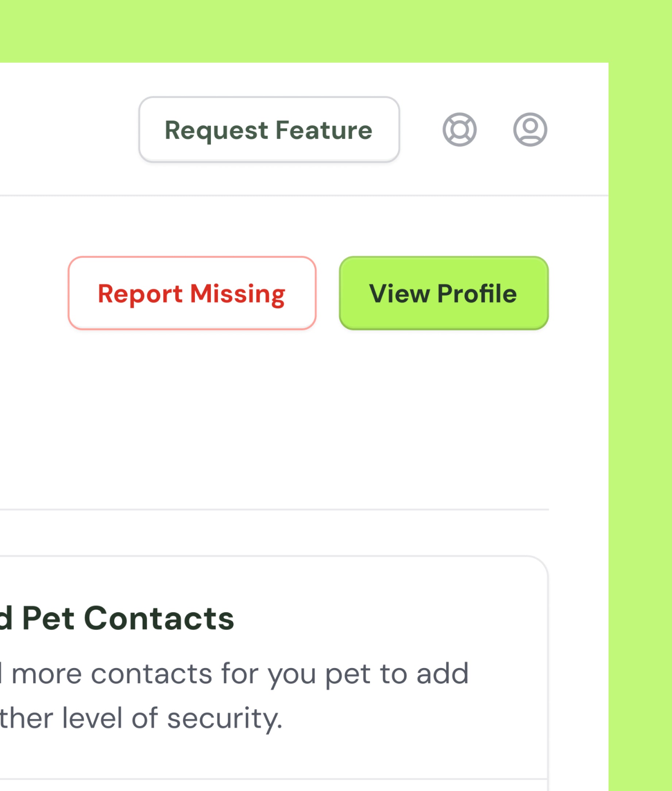
Task: Open the help lifebuoy icon
Action: pos(459,130)
